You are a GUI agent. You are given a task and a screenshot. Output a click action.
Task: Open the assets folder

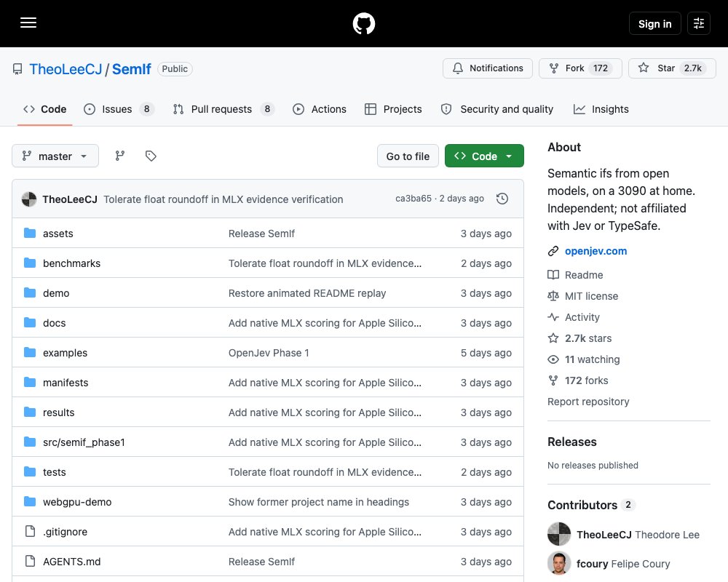point(58,234)
